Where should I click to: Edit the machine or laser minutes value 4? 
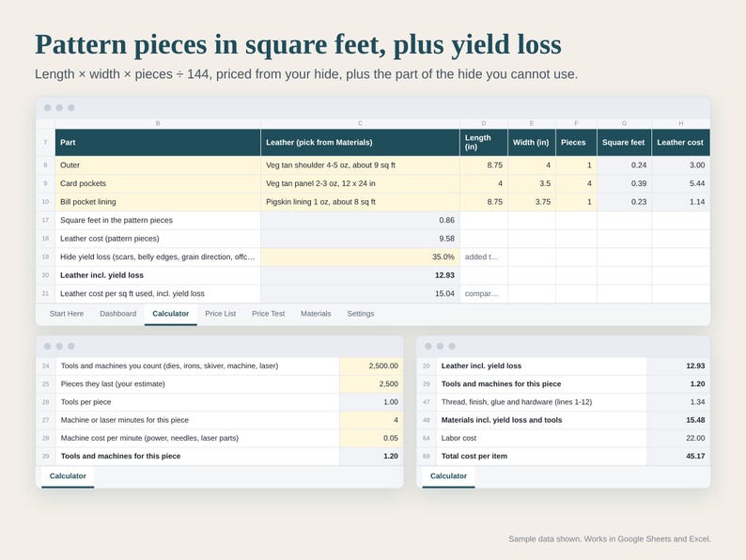[x=371, y=420]
